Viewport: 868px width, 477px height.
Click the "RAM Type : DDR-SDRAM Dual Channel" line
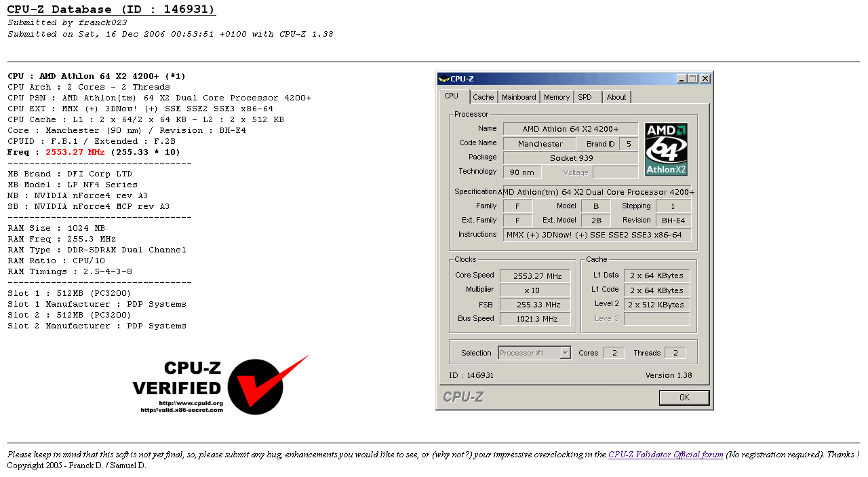click(97, 250)
